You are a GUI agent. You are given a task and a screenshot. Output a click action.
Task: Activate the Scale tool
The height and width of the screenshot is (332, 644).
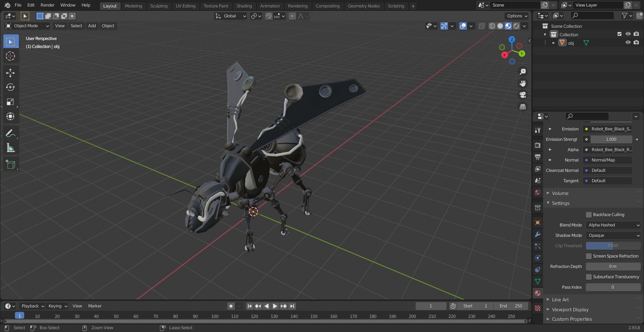tap(10, 102)
